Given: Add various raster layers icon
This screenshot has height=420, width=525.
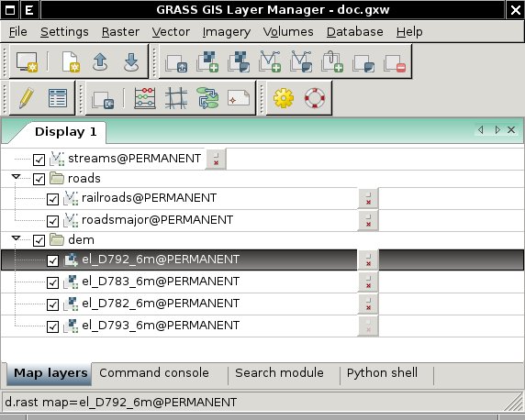Looking at the screenshot, I should pos(239,62).
